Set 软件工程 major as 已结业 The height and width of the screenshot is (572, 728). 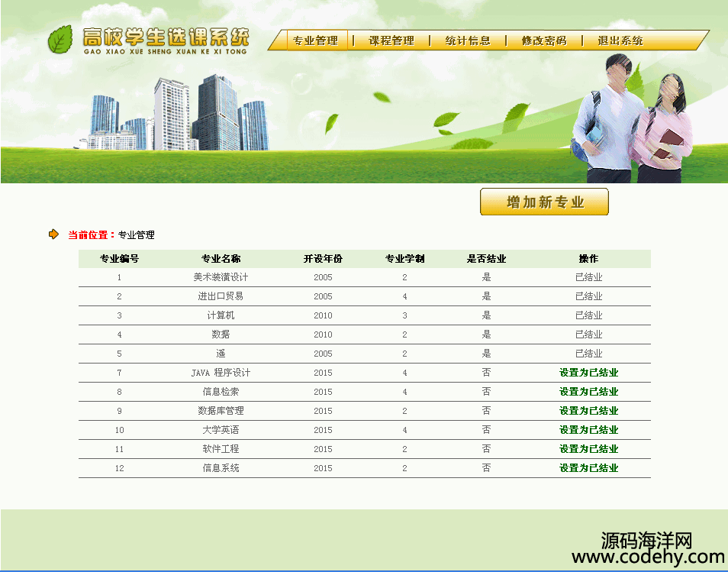pos(588,449)
